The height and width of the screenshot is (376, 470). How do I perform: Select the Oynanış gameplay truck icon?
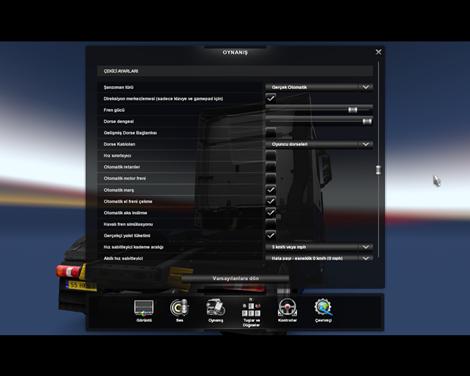pos(215,310)
